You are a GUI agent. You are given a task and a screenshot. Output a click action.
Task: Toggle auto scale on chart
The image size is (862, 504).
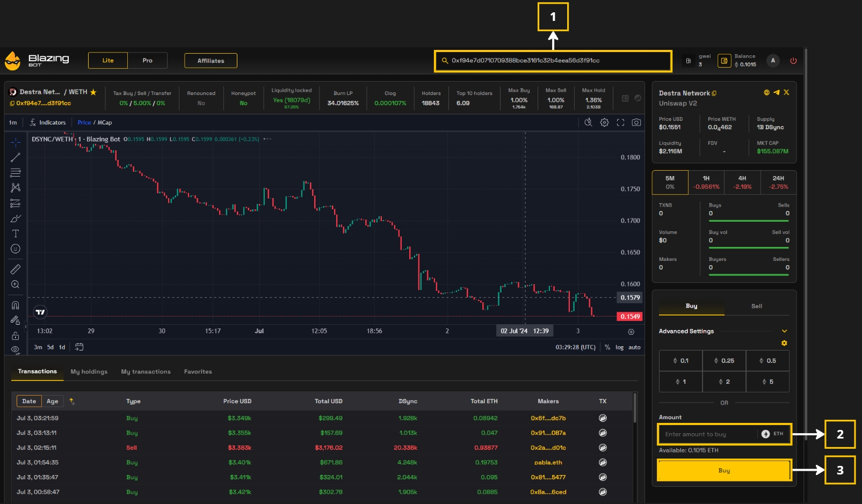pos(634,347)
